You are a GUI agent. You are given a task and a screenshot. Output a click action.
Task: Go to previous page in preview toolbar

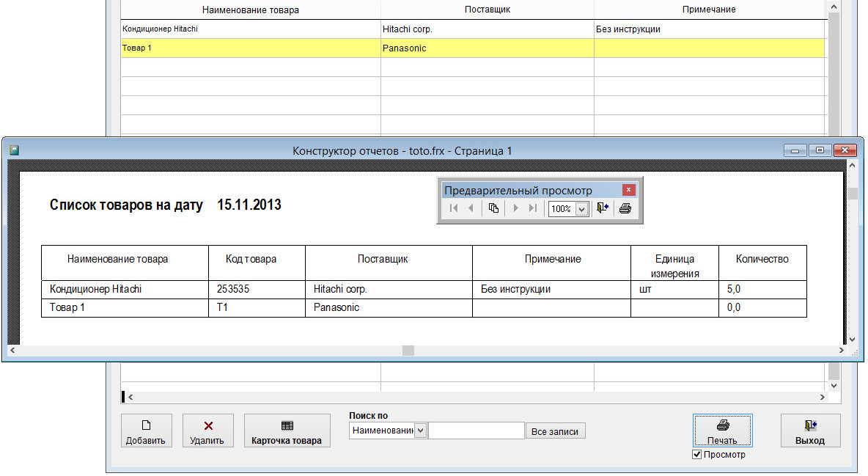point(471,208)
